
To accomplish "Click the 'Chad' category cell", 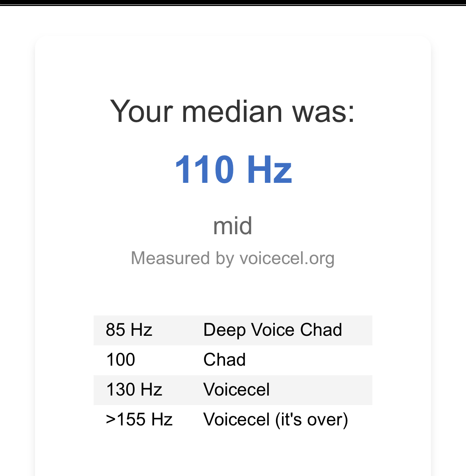I will click(x=224, y=360).
